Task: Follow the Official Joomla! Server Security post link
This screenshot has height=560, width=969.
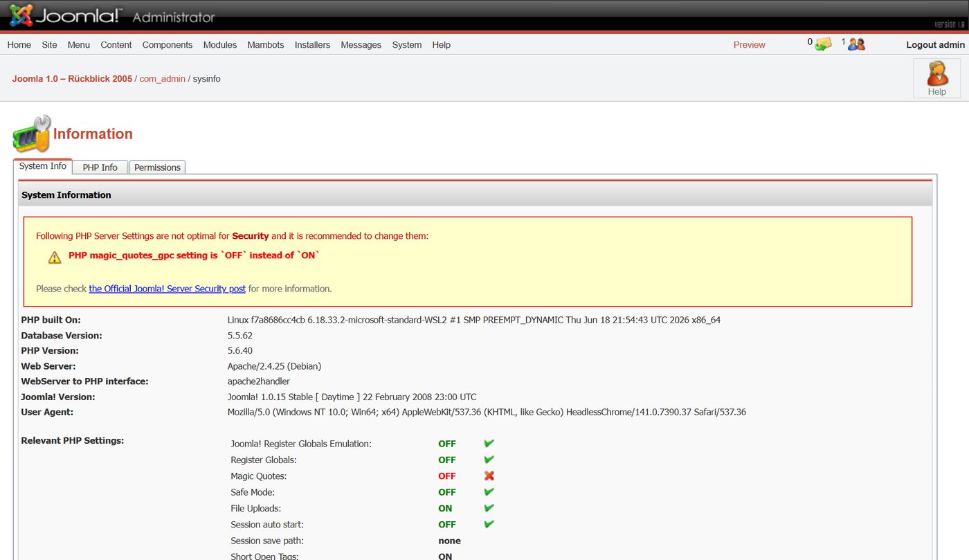Action: tap(167, 289)
